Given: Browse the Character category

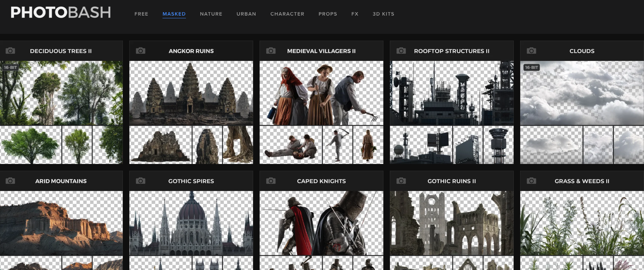Looking at the screenshot, I should [287, 14].
